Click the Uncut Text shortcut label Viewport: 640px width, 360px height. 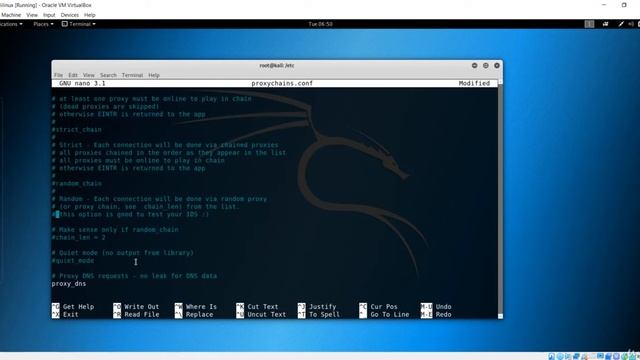coord(267,314)
